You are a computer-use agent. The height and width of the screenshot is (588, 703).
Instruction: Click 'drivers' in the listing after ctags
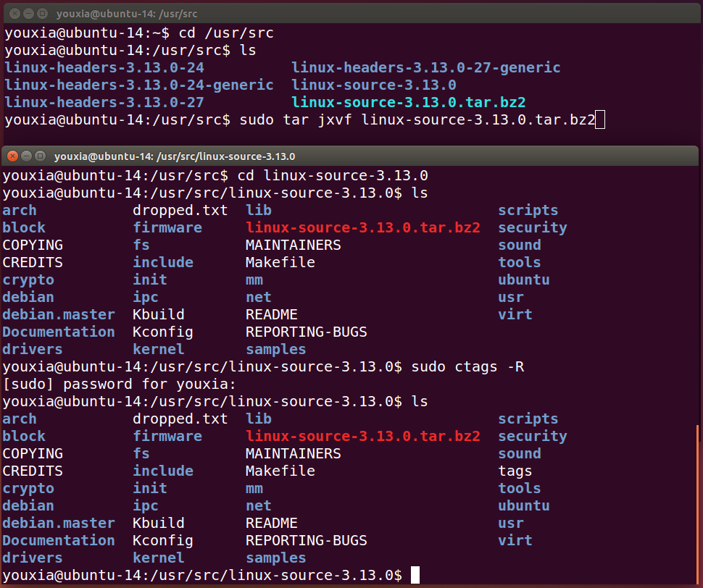point(33,558)
